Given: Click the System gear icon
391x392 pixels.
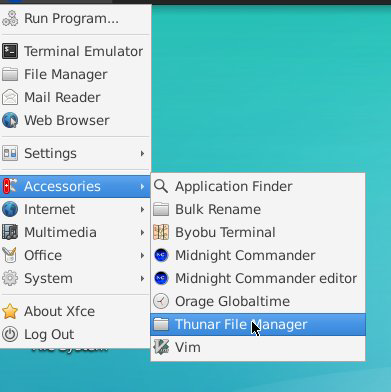Looking at the screenshot, I should (10, 278).
